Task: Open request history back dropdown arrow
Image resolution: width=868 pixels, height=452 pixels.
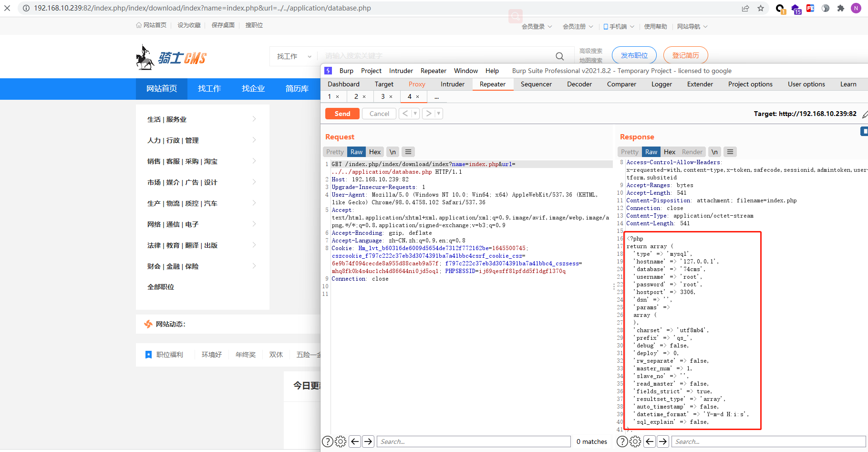Action: 413,113
